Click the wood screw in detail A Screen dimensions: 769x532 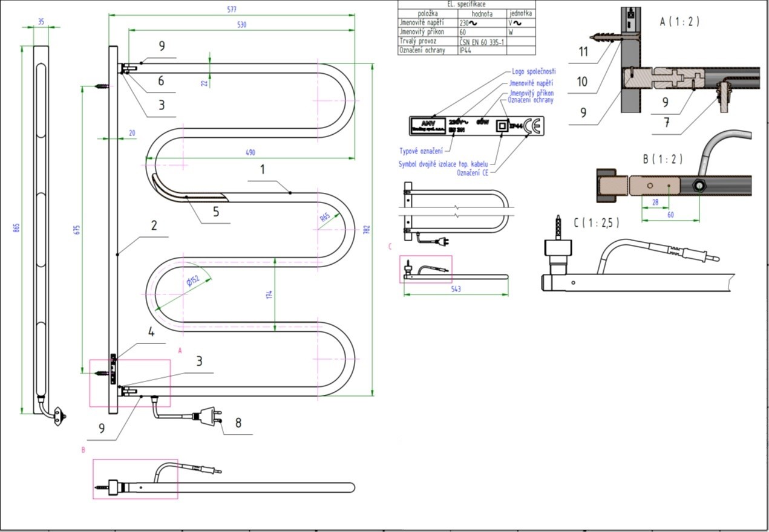tap(605, 37)
